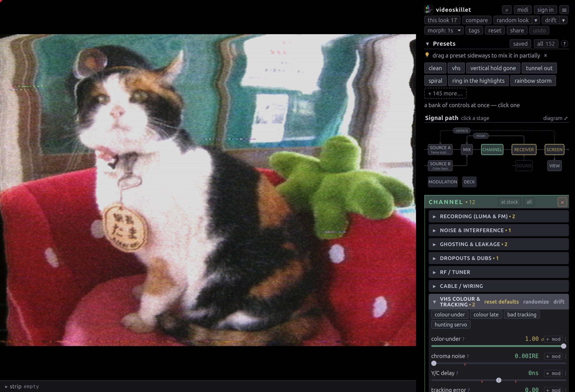The image size is (575, 392).
Task: Expand DROPOUTS & DUBS section
Action: coord(499,258)
